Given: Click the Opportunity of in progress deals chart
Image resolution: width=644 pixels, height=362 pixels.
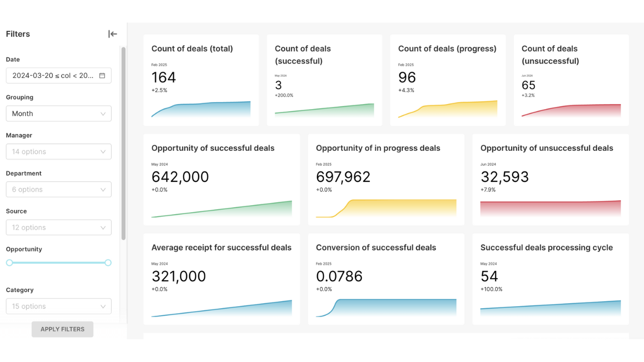Looking at the screenshot, I should tap(386, 208).
